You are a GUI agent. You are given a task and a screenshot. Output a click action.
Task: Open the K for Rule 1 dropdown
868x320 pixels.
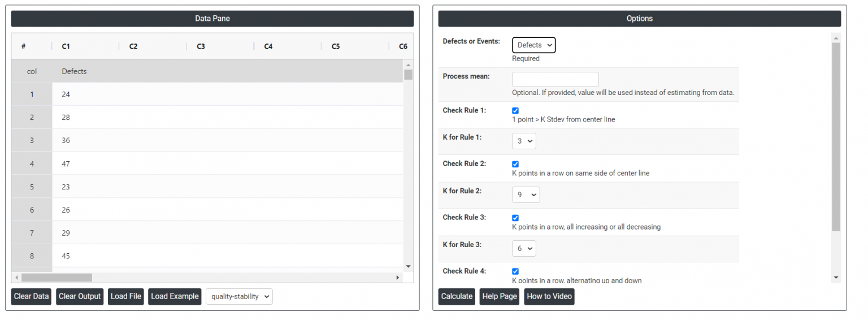pos(524,141)
